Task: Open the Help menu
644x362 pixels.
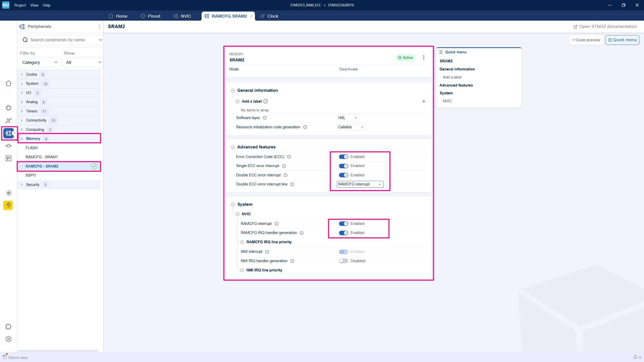Action: [47, 5]
